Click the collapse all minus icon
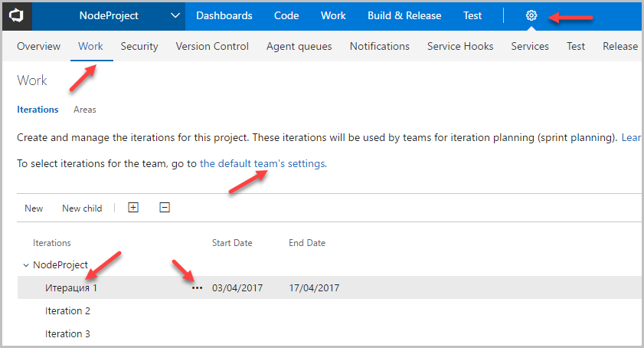Image resolution: width=644 pixels, height=348 pixels. (x=164, y=208)
